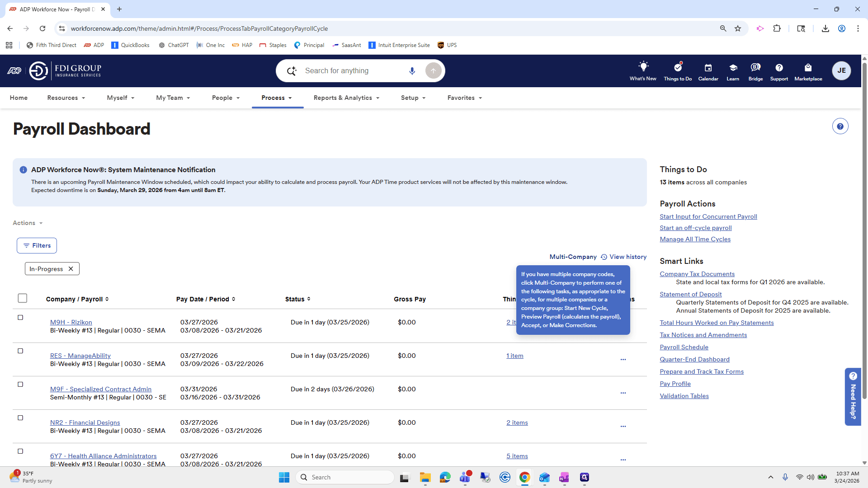
Task: Open Microsoft Teams from the taskbar
Action: 465,477
